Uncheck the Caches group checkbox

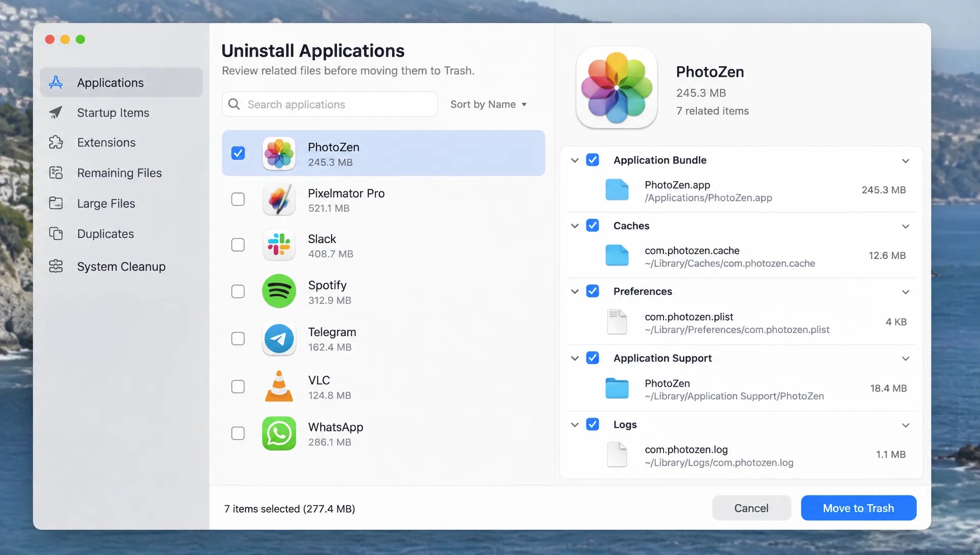coord(593,225)
